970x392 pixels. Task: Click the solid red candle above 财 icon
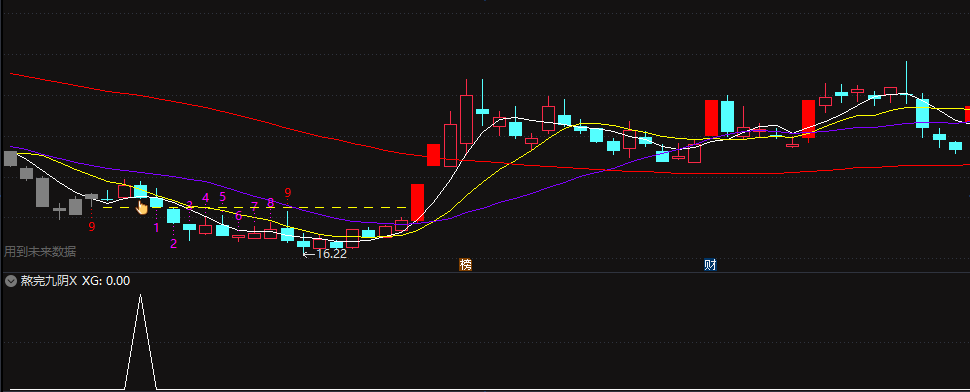pyautogui.click(x=711, y=118)
